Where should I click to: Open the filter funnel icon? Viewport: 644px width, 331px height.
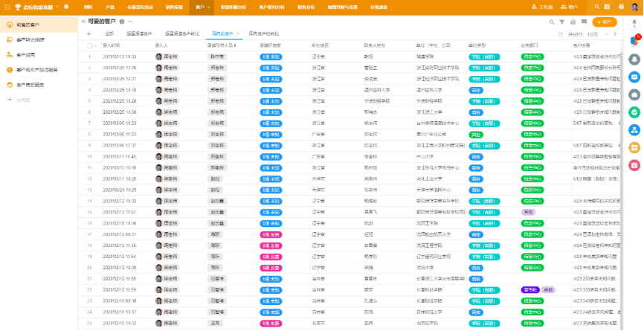(x=562, y=22)
